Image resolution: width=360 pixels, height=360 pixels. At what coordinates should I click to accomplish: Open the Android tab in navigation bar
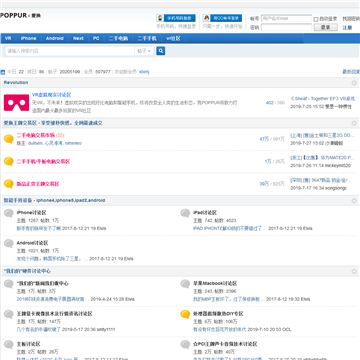(x=55, y=38)
